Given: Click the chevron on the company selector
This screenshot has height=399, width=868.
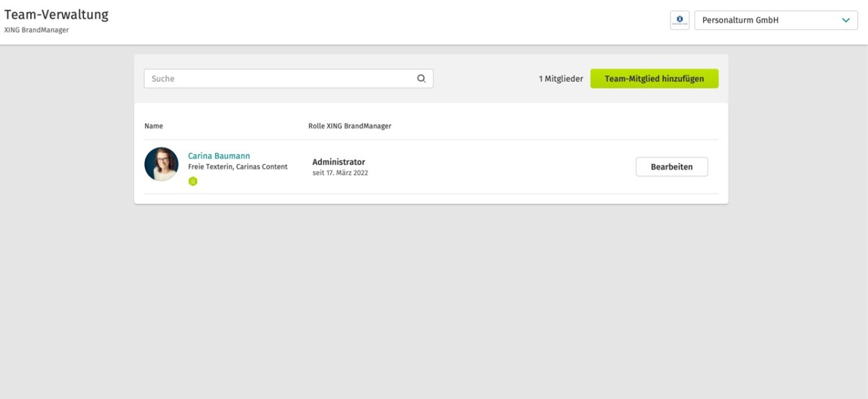Looking at the screenshot, I should [847, 20].
